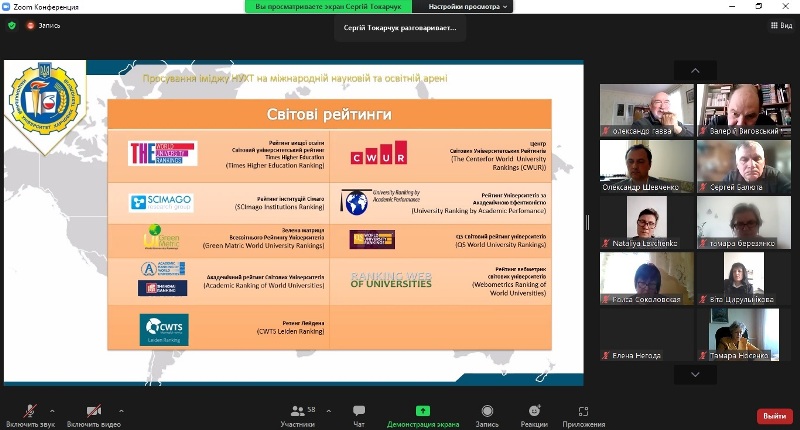Screen dimensions: 800x430
Task: Click the Times Higher Education logo on slide
Action: (163, 153)
